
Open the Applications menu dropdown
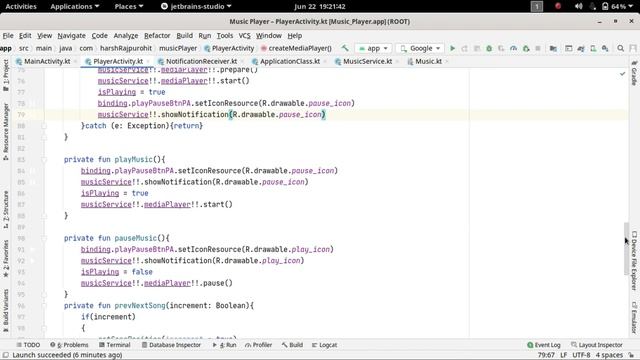pyautogui.click(x=75, y=6)
